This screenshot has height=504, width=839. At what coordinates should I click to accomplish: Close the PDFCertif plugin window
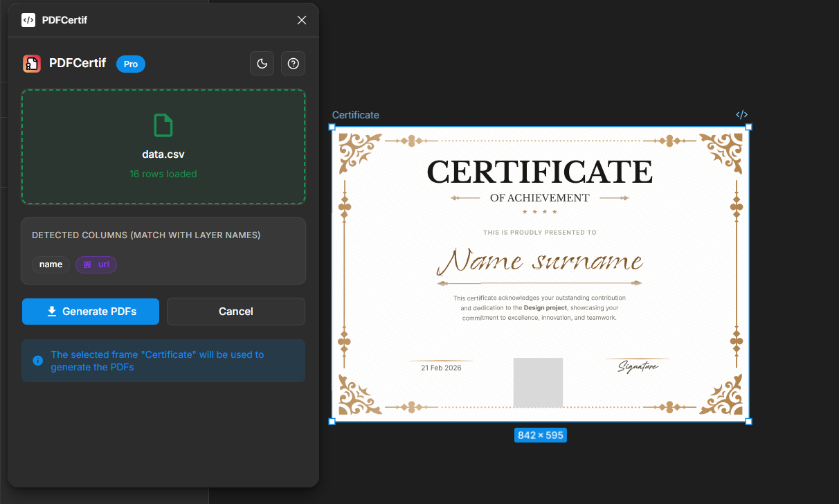[x=301, y=20]
